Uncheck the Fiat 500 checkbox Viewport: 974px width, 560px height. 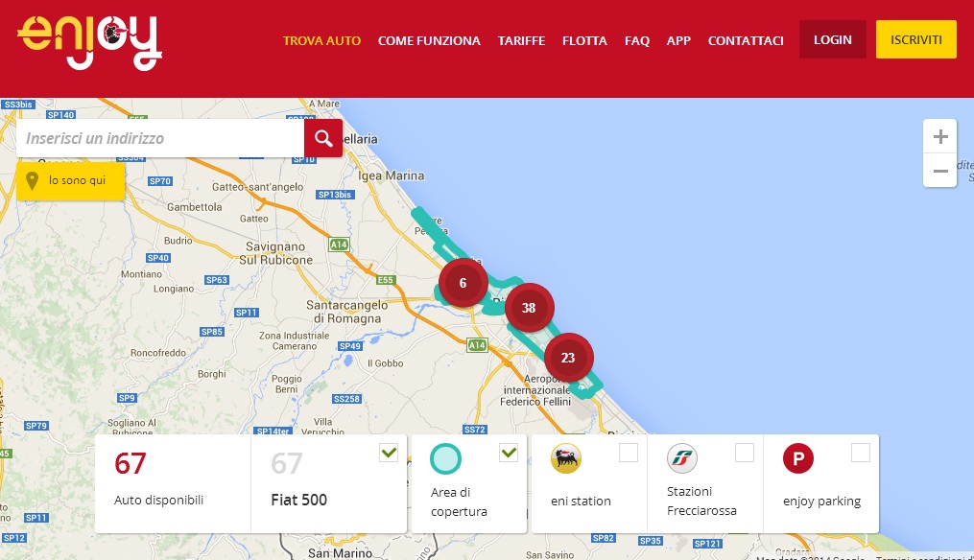coord(389,453)
